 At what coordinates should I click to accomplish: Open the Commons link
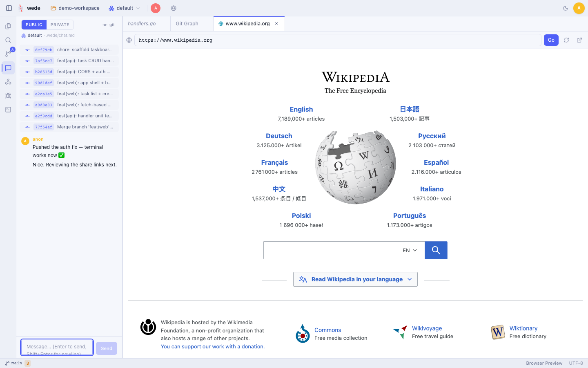tap(327, 330)
